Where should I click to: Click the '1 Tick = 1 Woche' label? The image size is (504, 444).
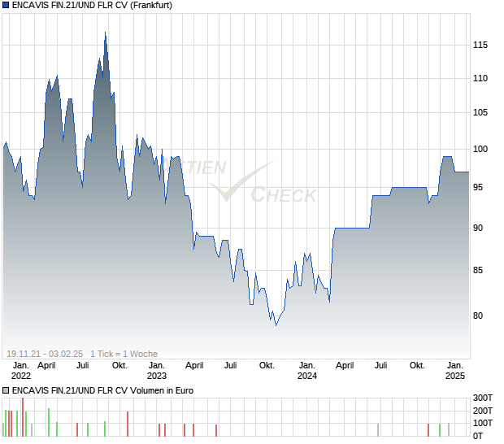click(124, 354)
